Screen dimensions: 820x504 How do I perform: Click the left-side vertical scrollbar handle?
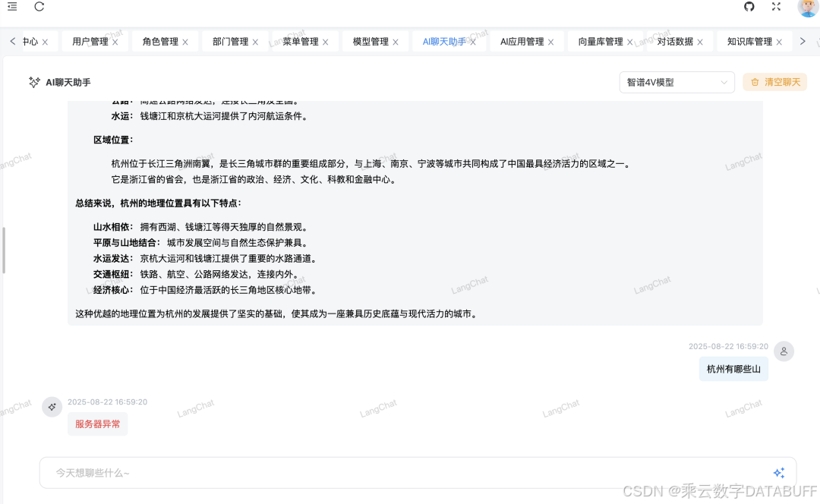[4, 250]
